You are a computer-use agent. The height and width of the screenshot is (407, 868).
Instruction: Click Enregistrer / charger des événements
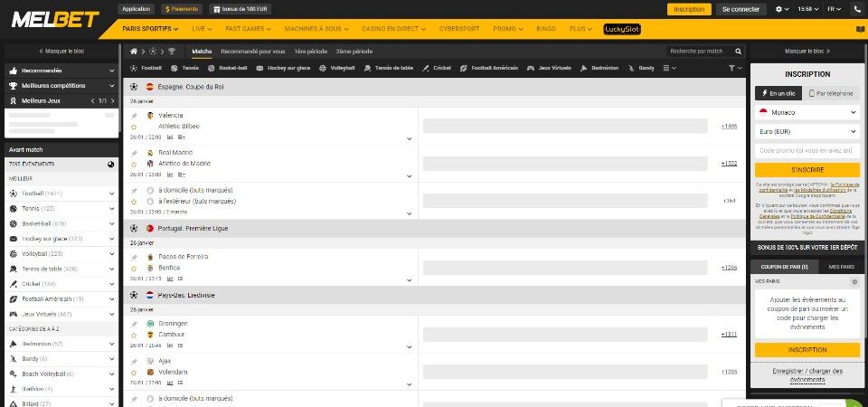(x=807, y=374)
